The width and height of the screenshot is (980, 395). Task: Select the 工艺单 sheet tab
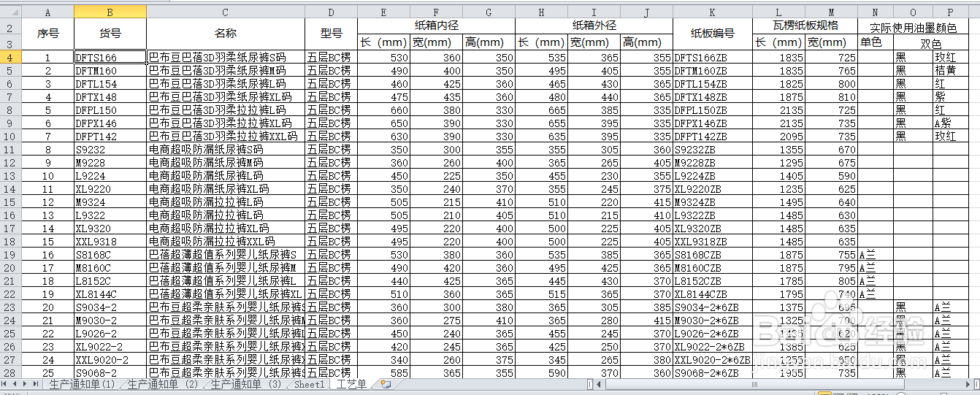click(x=351, y=384)
